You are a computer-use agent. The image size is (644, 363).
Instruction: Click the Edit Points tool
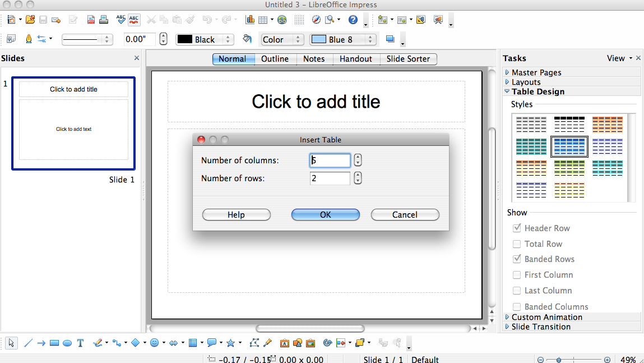tap(254, 343)
